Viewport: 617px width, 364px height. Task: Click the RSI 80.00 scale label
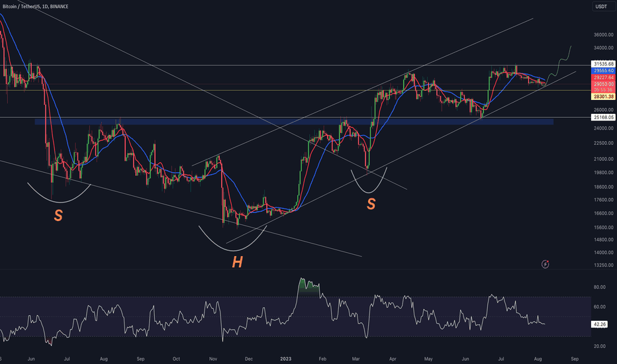[x=599, y=287]
